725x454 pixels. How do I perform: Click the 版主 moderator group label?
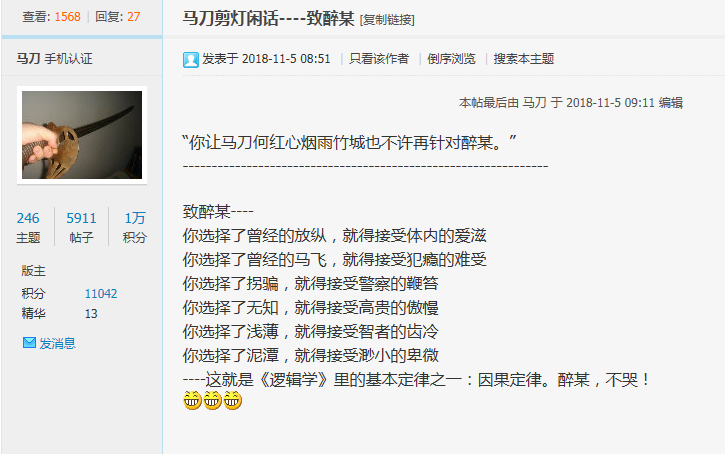(33, 271)
